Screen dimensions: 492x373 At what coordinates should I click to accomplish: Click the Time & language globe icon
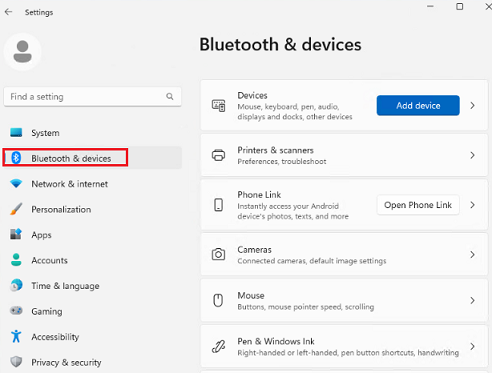(x=16, y=285)
